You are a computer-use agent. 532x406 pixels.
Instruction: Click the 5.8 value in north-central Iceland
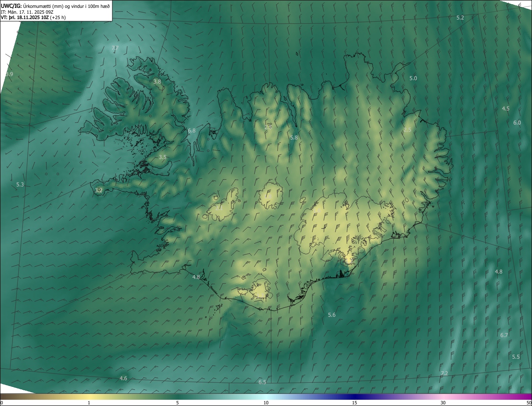click(x=294, y=137)
